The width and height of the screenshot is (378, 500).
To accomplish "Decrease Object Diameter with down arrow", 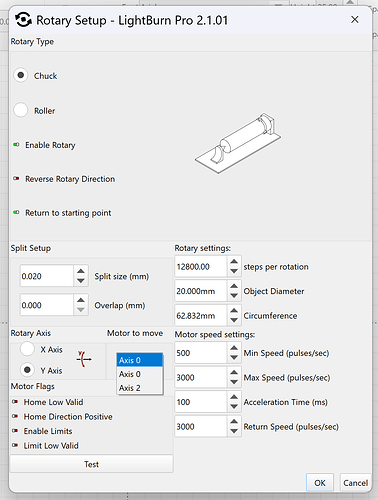I will click(234, 296).
